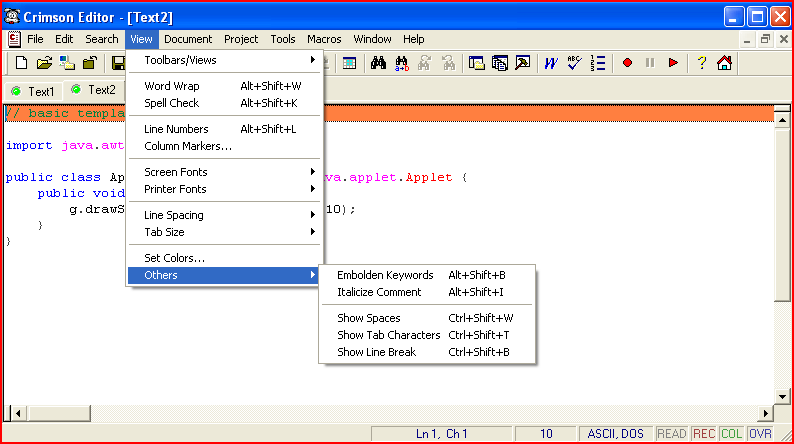The width and height of the screenshot is (794, 444).
Task: Click the Open file folder icon
Action: tap(44, 63)
